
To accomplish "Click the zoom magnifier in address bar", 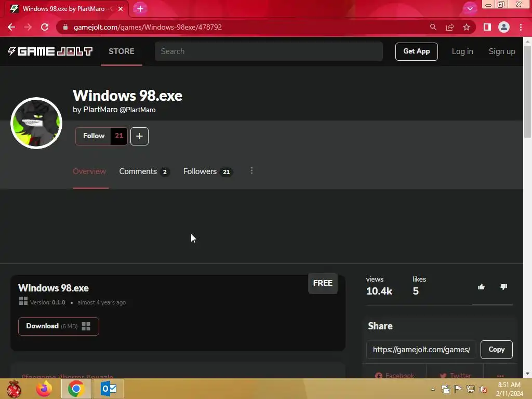I will 433,27.
